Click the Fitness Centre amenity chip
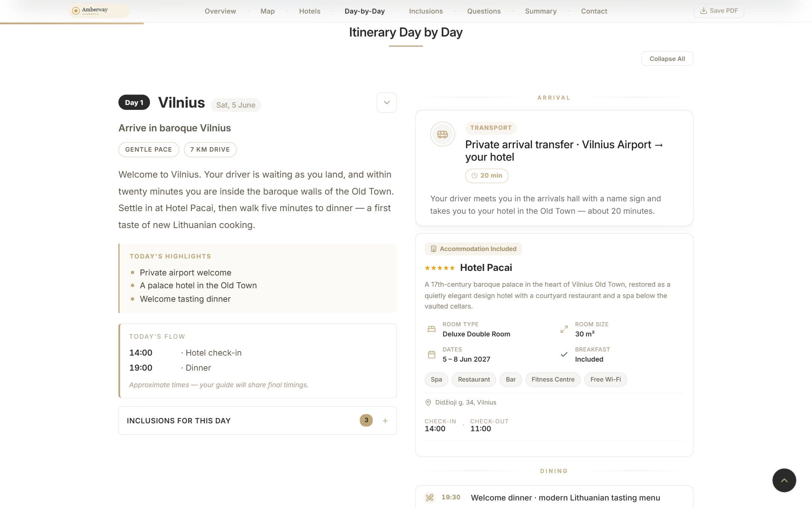 point(553,379)
